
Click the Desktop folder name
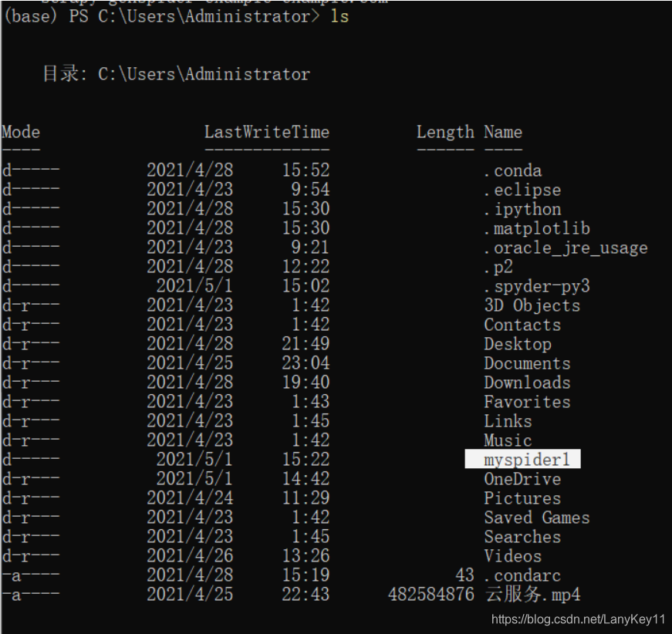518,344
